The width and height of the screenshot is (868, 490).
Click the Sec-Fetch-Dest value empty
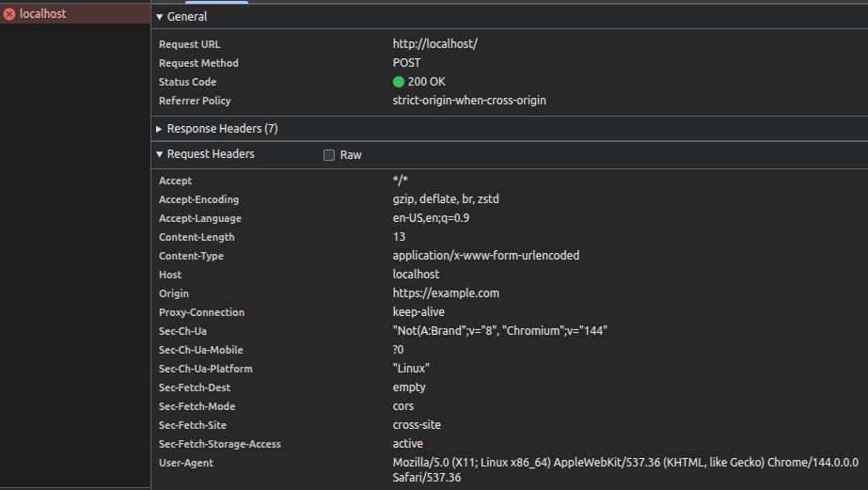point(409,387)
